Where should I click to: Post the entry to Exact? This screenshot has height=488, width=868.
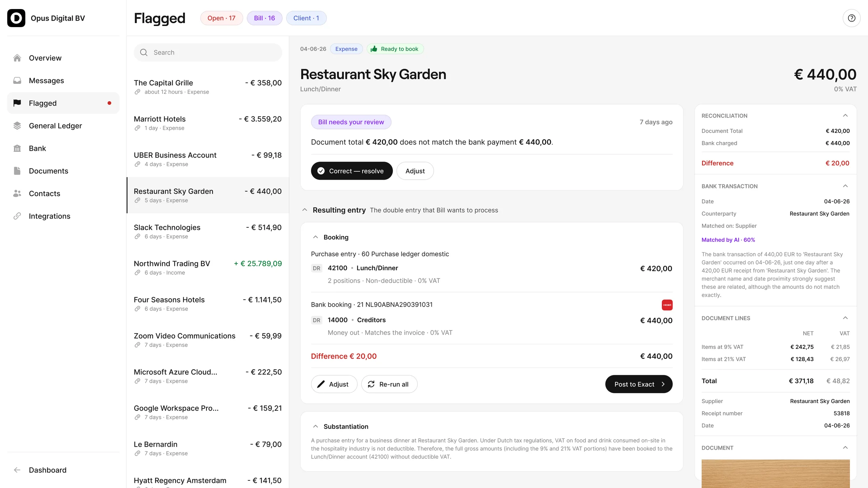pyautogui.click(x=639, y=384)
